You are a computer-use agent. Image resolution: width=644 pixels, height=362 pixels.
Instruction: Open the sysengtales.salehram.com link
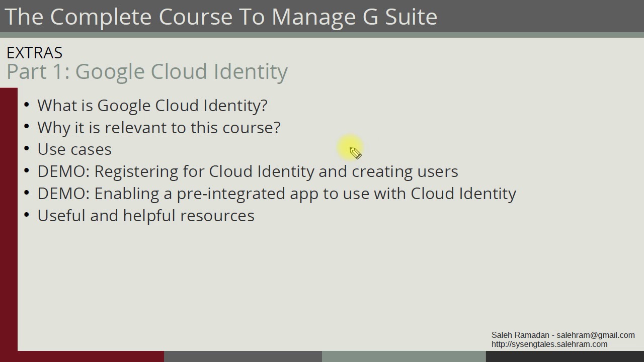point(549,344)
